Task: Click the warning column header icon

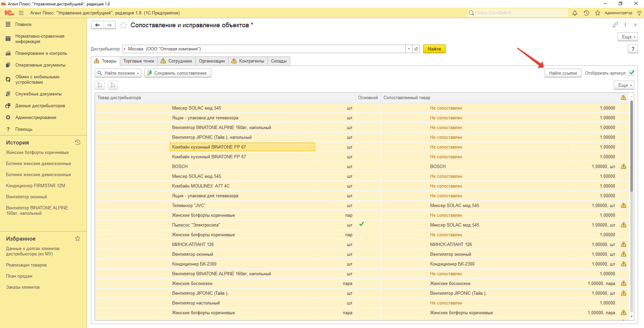Action: (623, 97)
